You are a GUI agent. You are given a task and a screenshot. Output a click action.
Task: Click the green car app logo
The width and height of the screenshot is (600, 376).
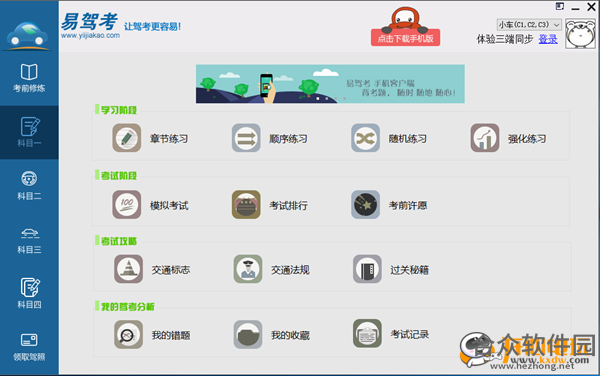point(28,36)
